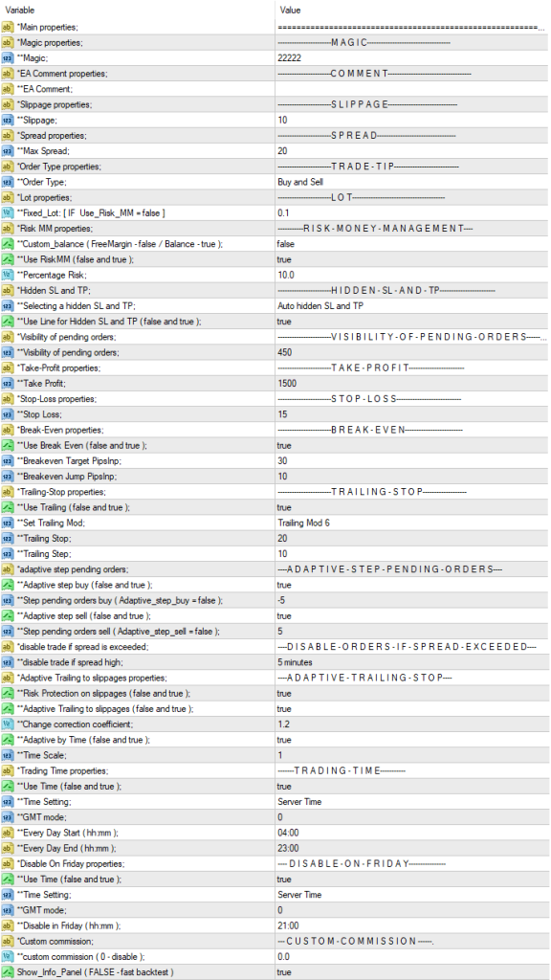The height and width of the screenshot is (980, 551).
Task: Click the integer icon beside Magic variable
Action: [8, 58]
